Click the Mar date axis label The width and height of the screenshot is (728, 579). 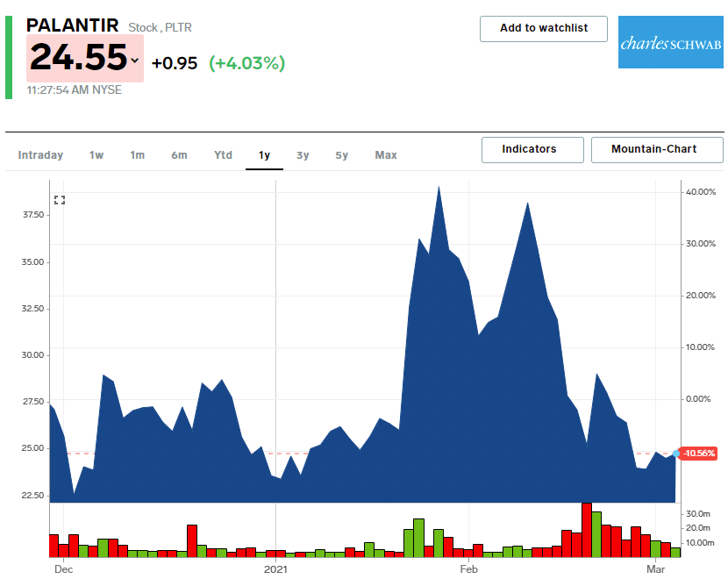[x=656, y=569]
